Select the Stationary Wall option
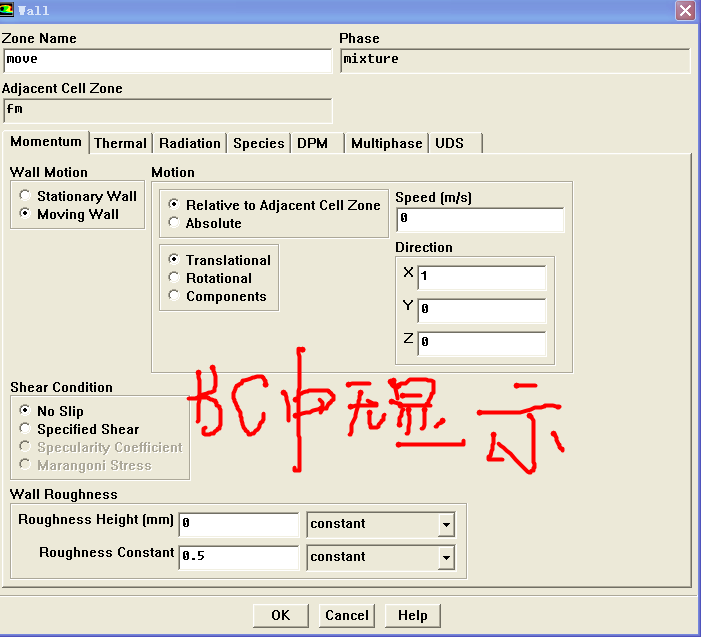This screenshot has width=701, height=640. point(26,197)
